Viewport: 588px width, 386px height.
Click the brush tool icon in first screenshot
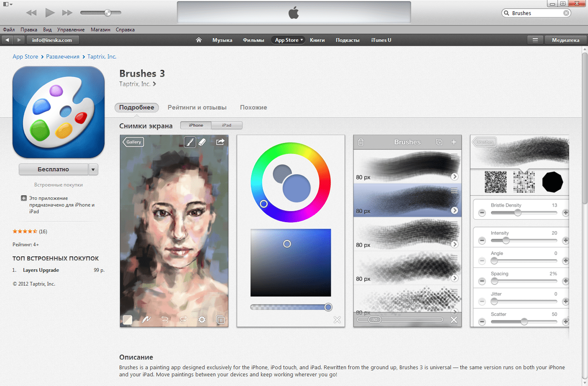pyautogui.click(x=190, y=142)
